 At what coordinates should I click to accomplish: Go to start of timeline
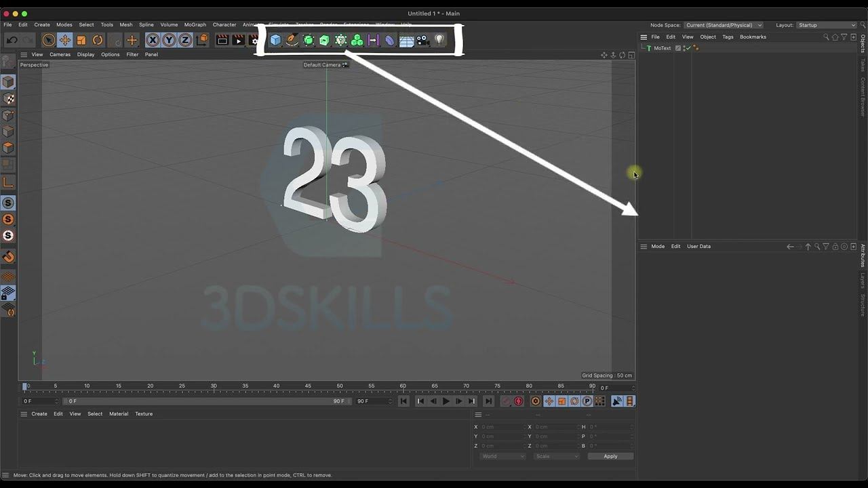tap(403, 401)
